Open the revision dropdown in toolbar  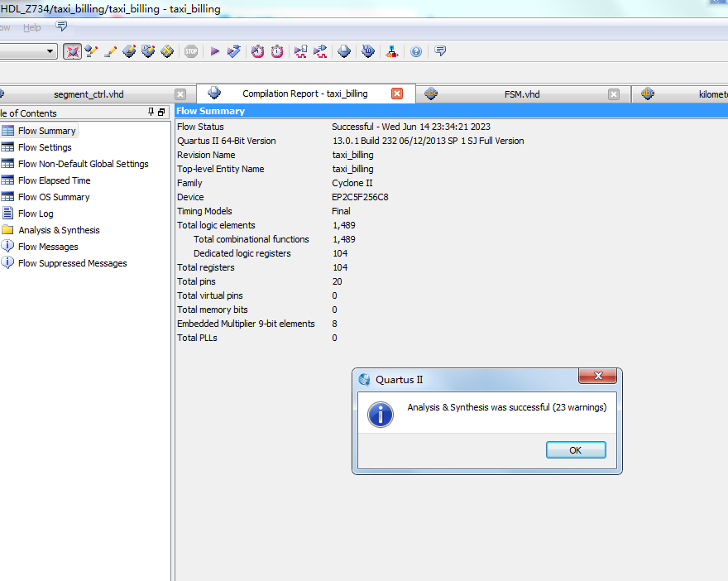(x=50, y=51)
